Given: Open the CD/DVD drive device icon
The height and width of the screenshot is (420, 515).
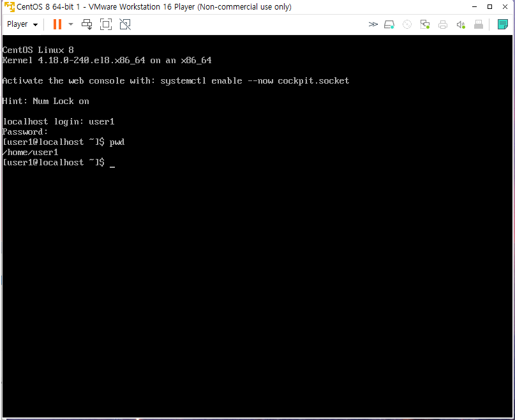Looking at the screenshot, I should pos(407,24).
